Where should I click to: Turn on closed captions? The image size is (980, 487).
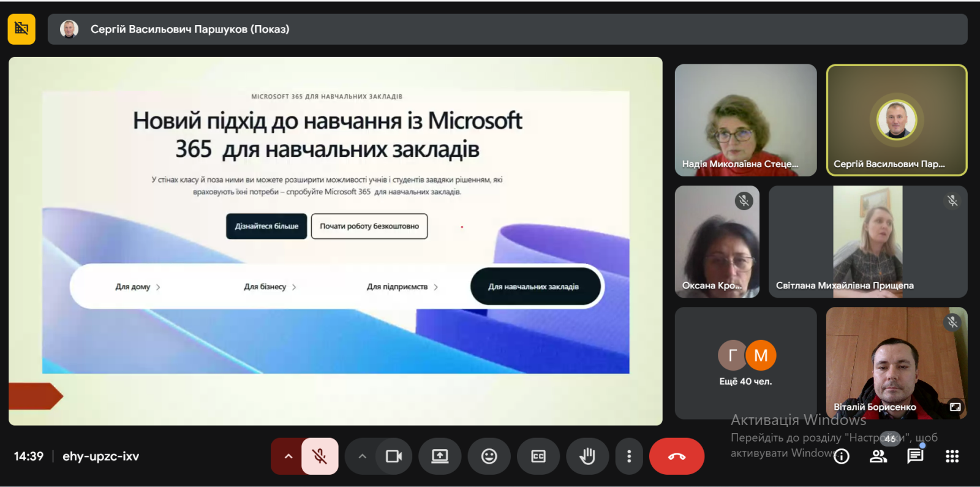[538, 456]
